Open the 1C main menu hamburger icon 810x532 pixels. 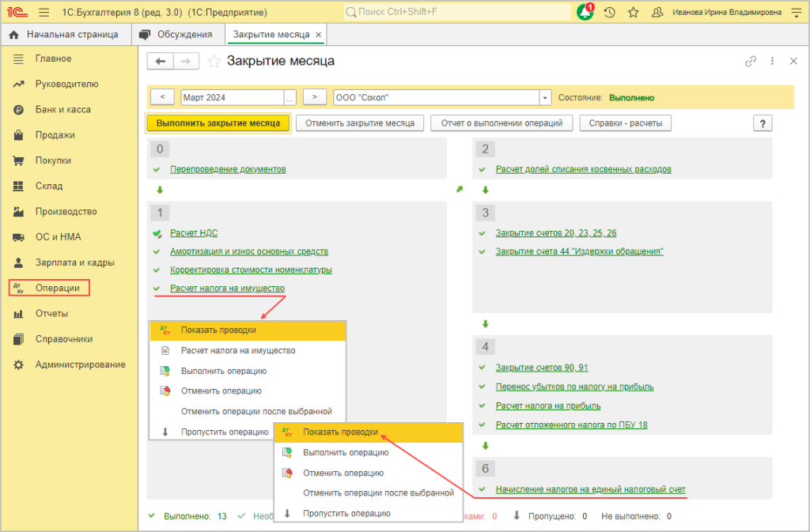click(x=44, y=13)
